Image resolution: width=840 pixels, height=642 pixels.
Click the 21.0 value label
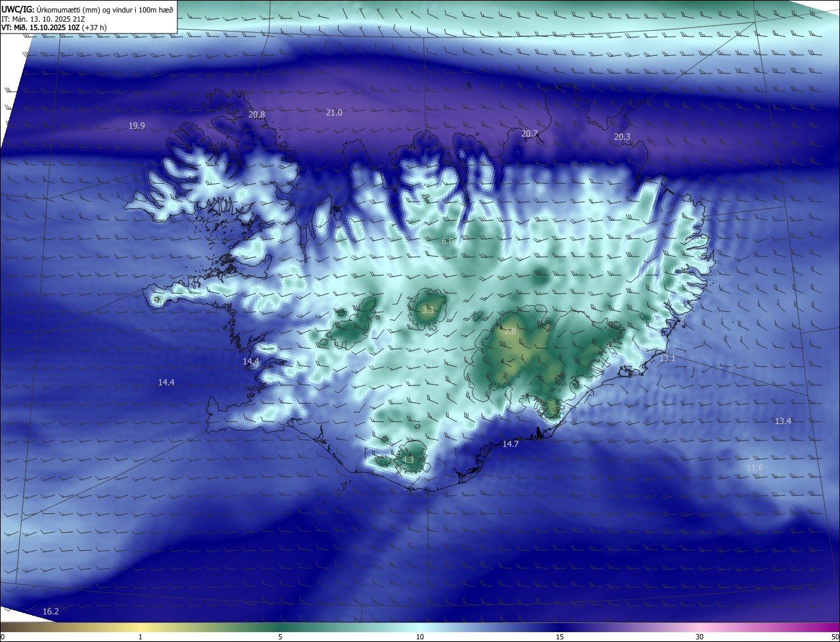pyautogui.click(x=334, y=112)
